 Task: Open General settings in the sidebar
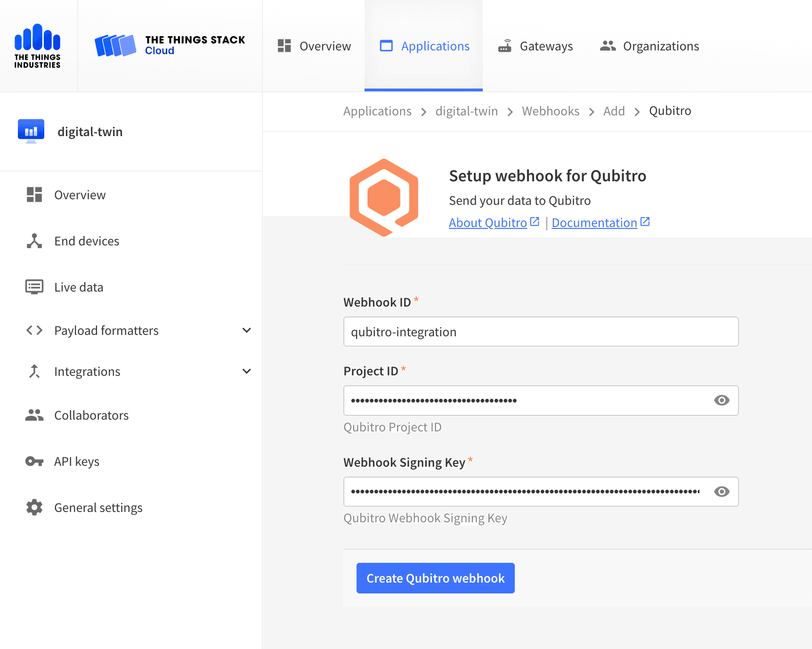tap(131, 507)
